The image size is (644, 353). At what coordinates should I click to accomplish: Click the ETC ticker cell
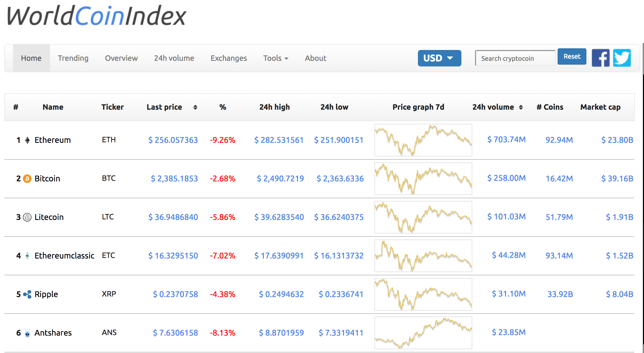click(x=108, y=256)
